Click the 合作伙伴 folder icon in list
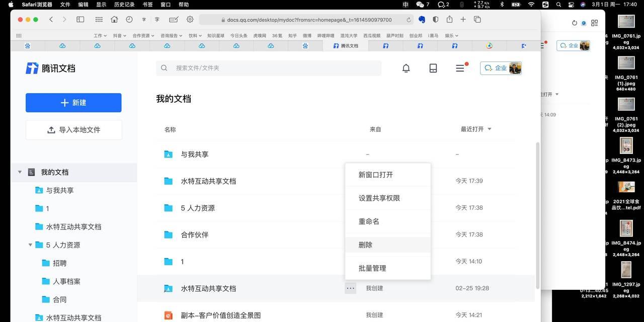Image resolution: width=644 pixels, height=322 pixels. coord(169,234)
